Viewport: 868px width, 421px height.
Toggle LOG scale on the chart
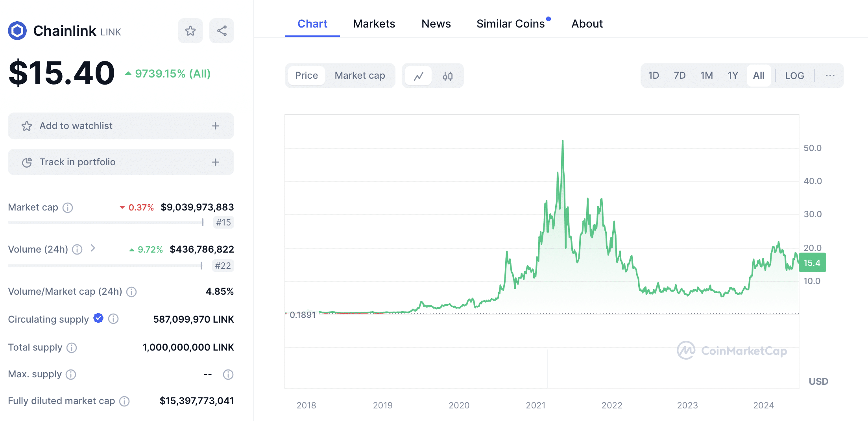point(794,76)
